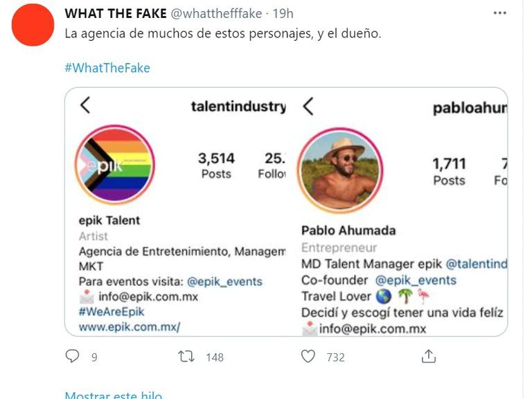Open the tweet's three-dot more menu
The height and width of the screenshot is (399, 532).
pyautogui.click(x=500, y=13)
